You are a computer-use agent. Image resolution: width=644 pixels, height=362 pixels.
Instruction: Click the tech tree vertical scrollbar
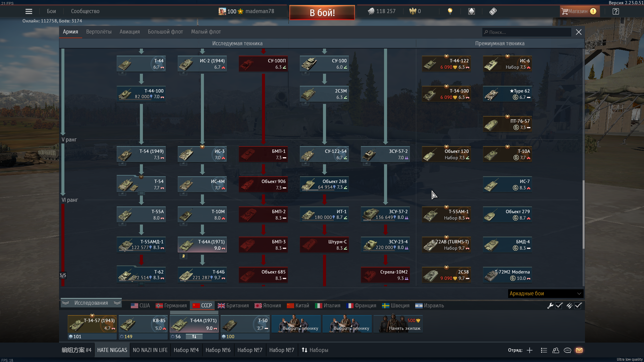[583, 215]
